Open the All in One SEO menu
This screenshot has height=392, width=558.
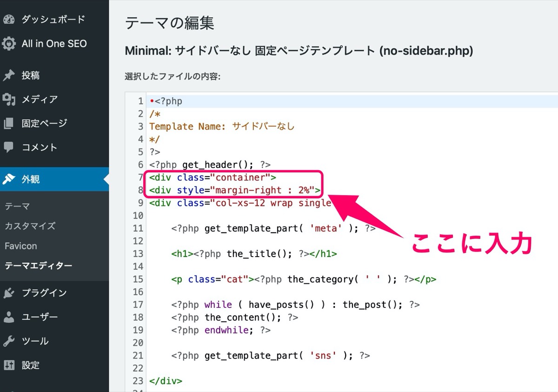tap(54, 44)
